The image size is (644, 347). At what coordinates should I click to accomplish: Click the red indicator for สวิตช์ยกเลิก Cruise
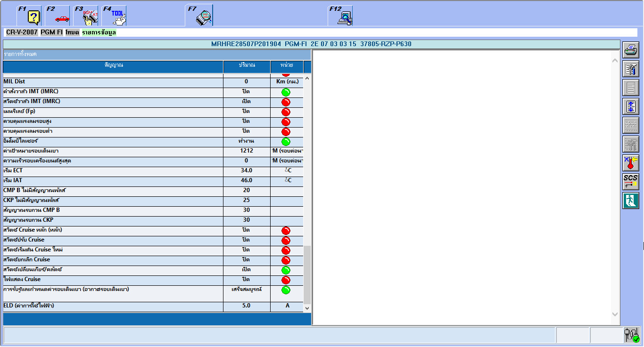pos(286,260)
